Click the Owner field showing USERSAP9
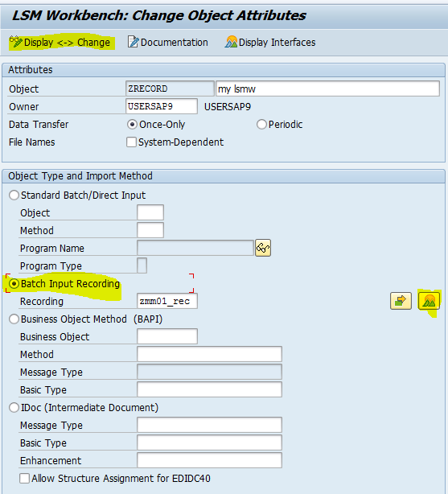 [162, 106]
